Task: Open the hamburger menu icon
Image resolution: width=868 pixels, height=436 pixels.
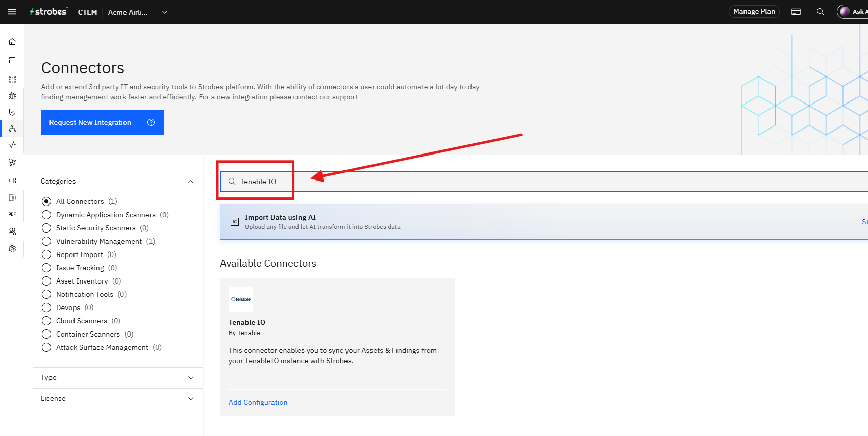Action: [x=12, y=12]
